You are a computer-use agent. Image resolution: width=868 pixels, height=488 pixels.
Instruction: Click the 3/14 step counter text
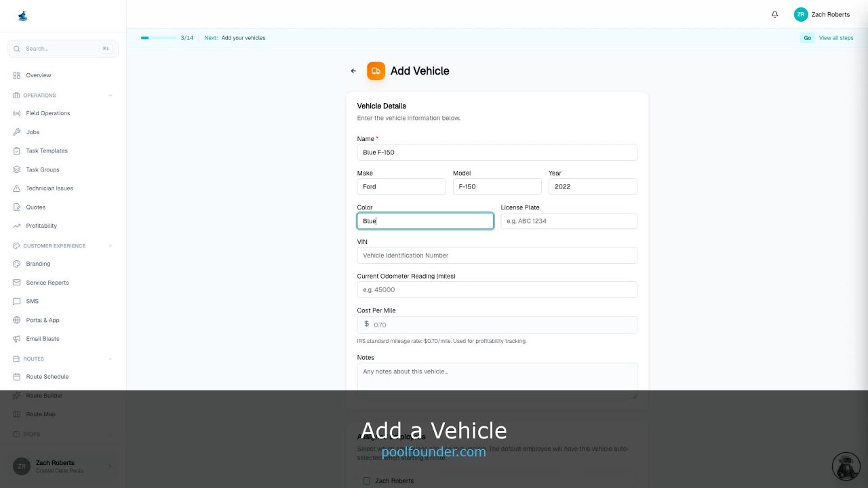coord(187,38)
